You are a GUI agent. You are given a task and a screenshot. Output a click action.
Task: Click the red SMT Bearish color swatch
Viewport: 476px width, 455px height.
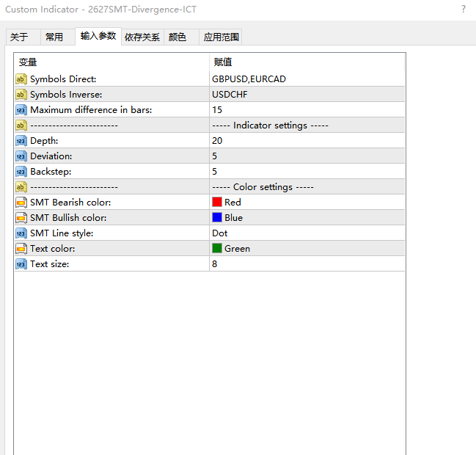[x=217, y=203]
